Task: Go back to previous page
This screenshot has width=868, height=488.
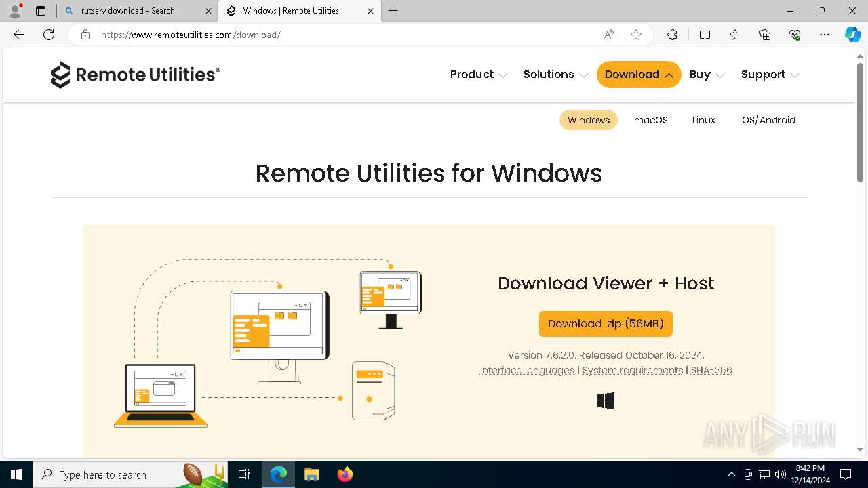Action: (19, 35)
